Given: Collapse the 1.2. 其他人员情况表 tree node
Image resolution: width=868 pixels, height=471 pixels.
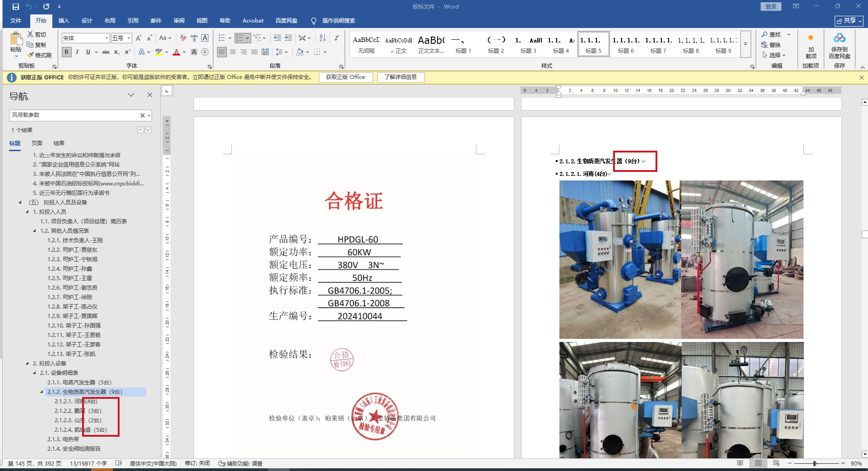Looking at the screenshot, I should click(35, 231).
